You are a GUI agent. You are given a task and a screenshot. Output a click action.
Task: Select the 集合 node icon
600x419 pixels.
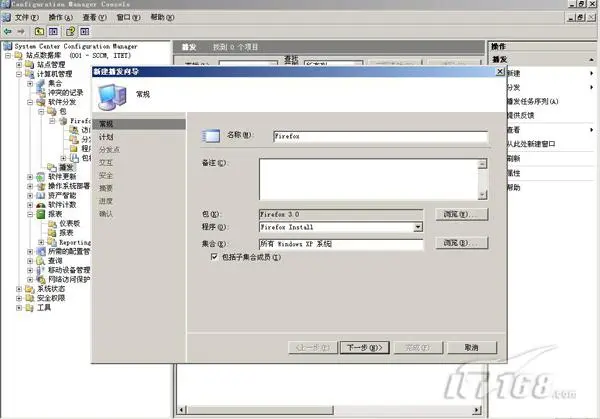[41, 83]
